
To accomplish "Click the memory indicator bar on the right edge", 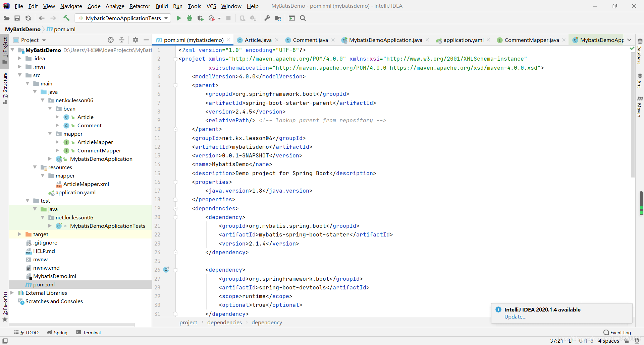I will 641,203.
